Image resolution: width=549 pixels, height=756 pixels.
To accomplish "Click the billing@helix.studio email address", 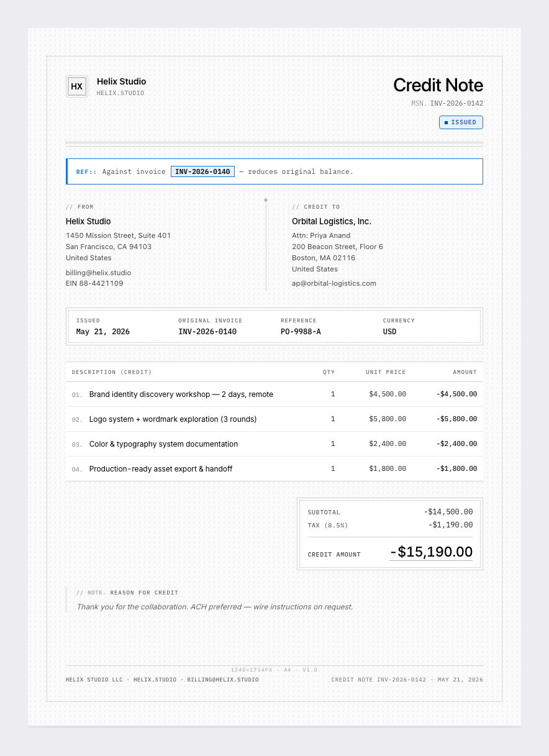I will click(98, 273).
